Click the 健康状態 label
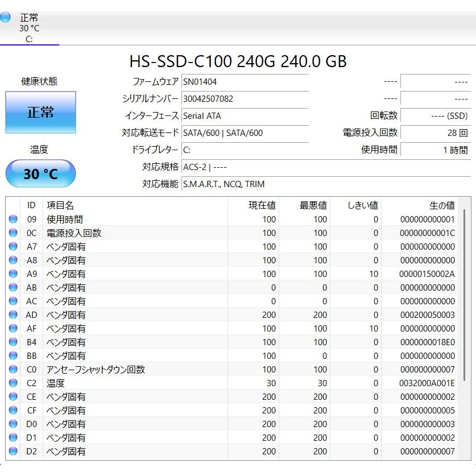The width and height of the screenshot is (476, 476). coord(39,81)
